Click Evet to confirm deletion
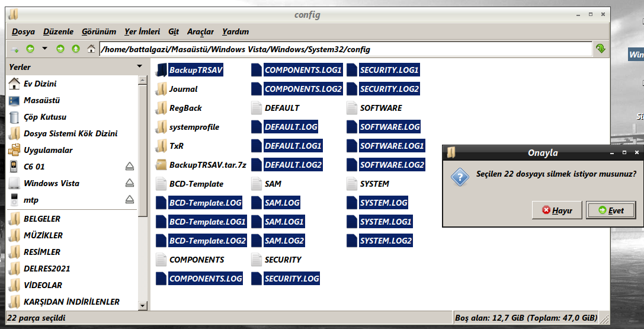This screenshot has width=644, height=329. [611, 210]
